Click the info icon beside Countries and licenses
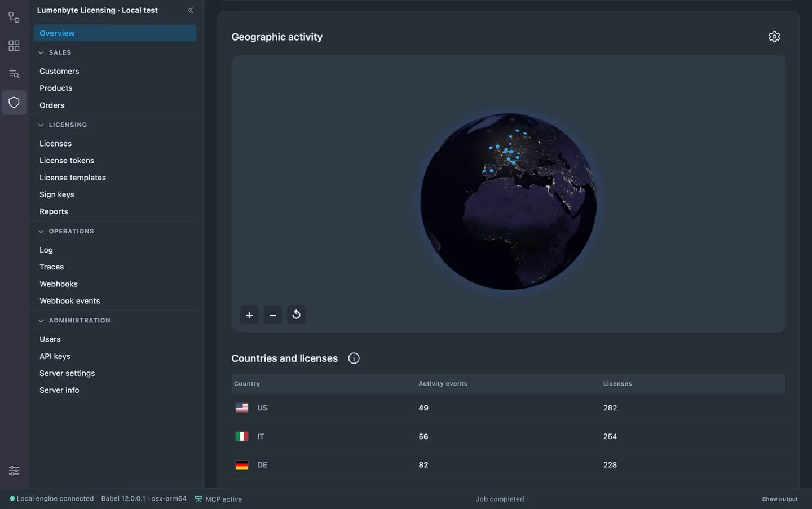Screen dimensions: 812x509 (x=354, y=358)
